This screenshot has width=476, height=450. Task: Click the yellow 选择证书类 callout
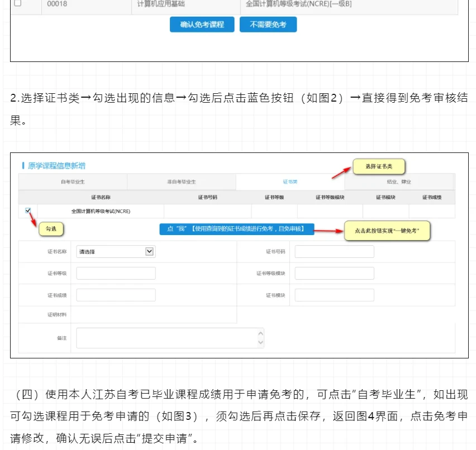[379, 166]
